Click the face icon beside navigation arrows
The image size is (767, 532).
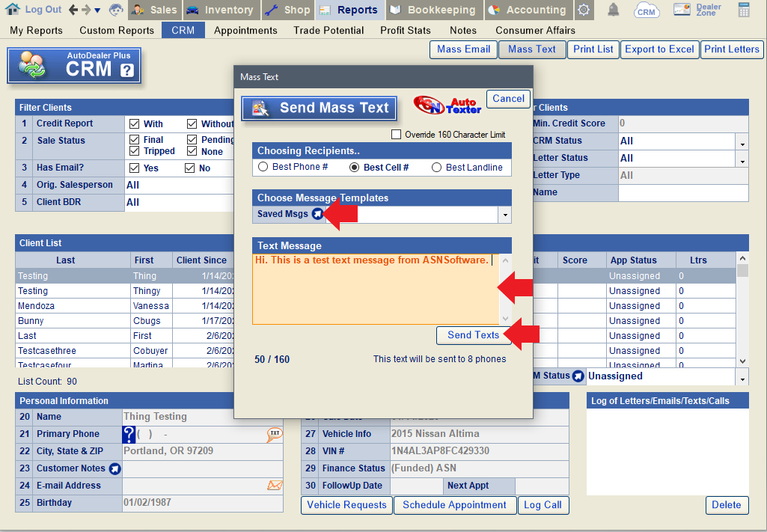click(116, 9)
